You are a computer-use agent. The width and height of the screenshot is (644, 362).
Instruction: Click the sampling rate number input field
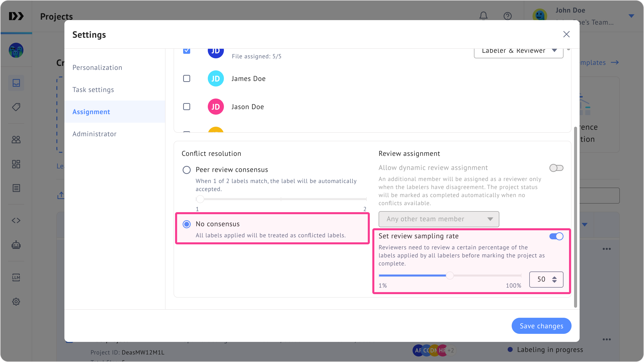coord(541,279)
